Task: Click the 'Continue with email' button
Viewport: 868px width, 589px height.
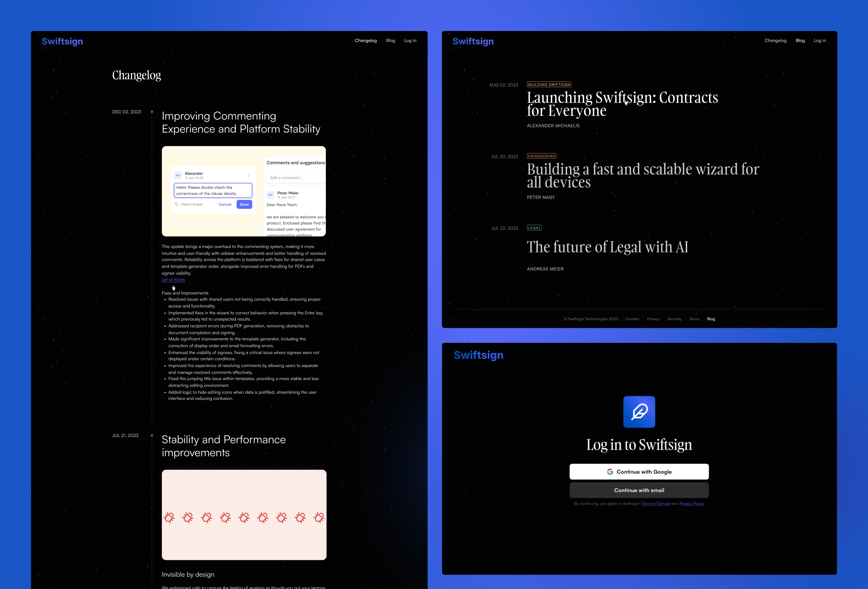Action: (x=639, y=490)
